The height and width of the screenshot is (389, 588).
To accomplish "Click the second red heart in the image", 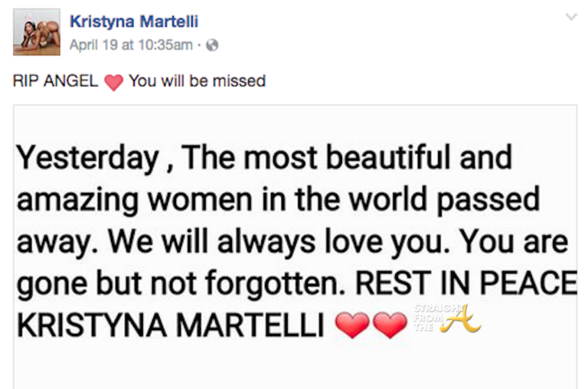I will (391, 325).
